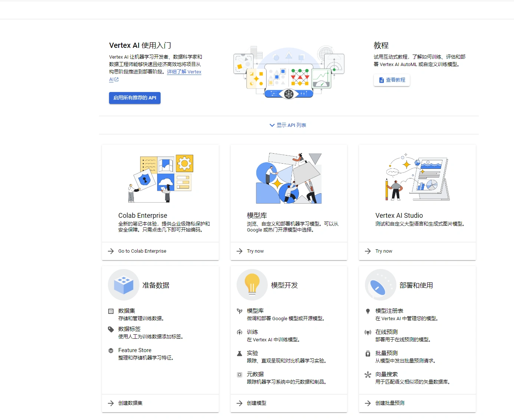Screen dimensions: 514x420
Task: Open the 元数据 item
Action: (255, 374)
